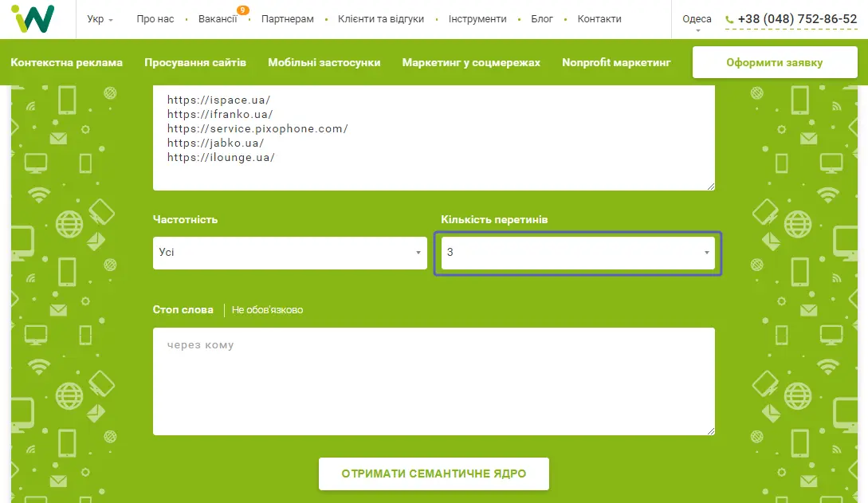Click the https://ilounge.ua/ line
Screen dimensions: 868x503
[221, 158]
